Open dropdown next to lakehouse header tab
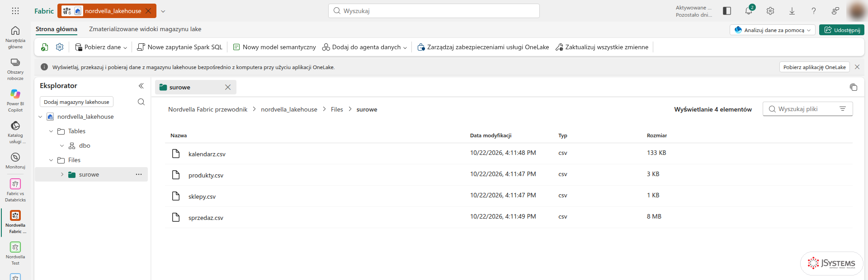 point(163,11)
